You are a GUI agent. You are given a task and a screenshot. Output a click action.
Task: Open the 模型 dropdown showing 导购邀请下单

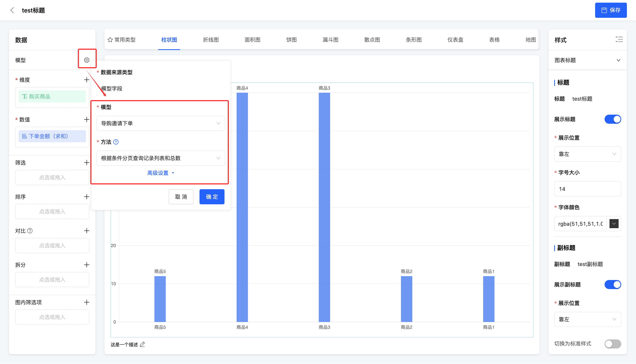pos(161,123)
